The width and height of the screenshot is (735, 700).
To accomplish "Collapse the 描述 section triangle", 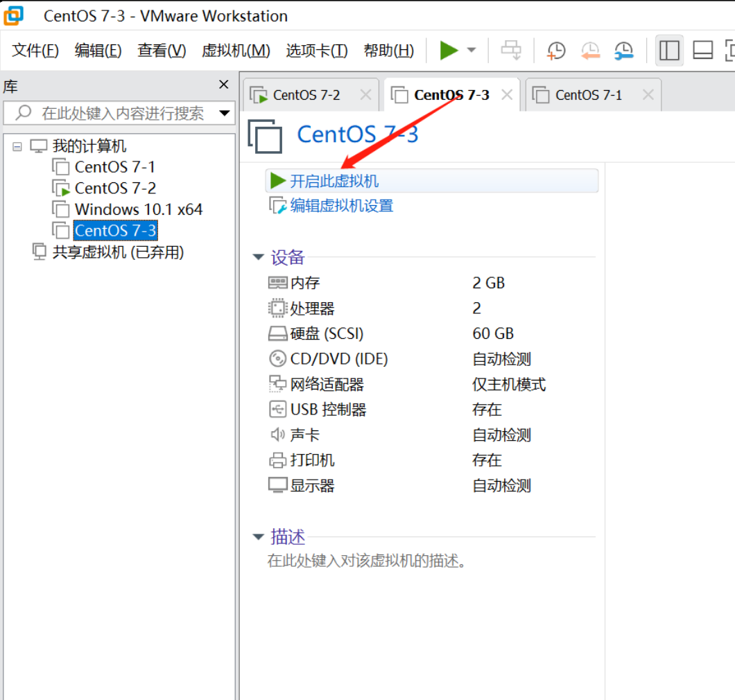I will [258, 536].
